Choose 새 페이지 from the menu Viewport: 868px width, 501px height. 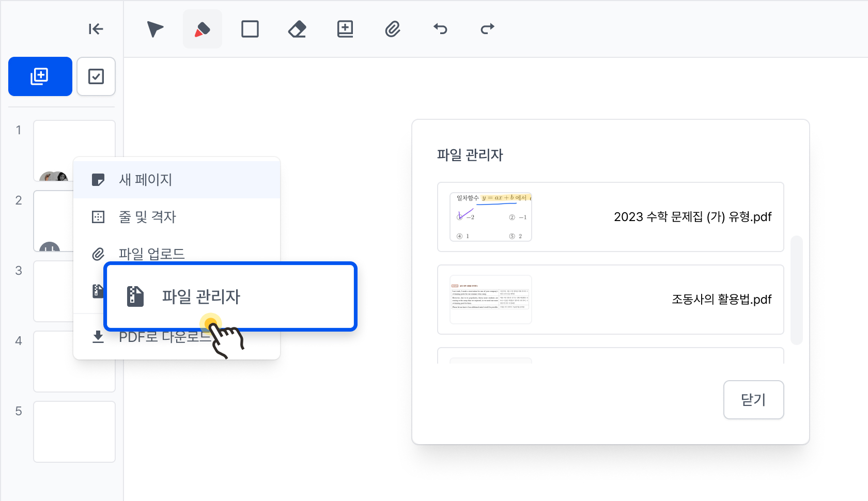[177, 180]
